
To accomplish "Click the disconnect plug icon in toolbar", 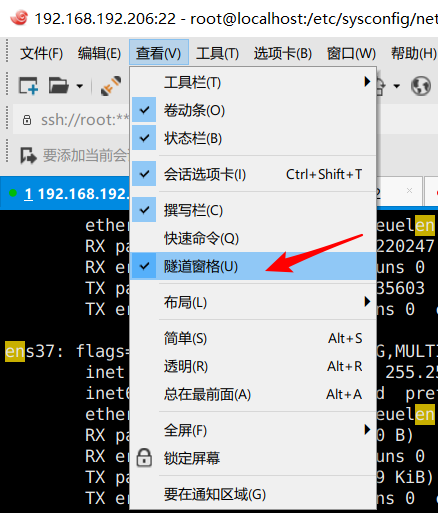I will point(111,86).
